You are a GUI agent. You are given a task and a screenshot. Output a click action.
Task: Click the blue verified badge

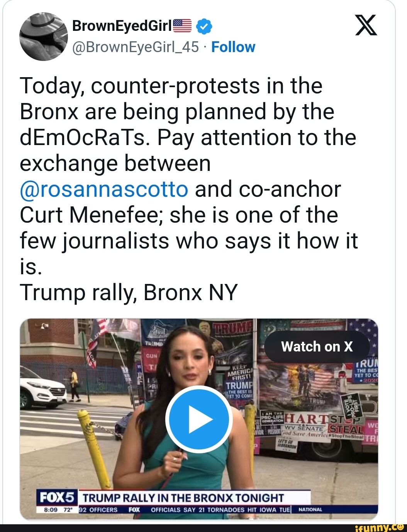(204, 26)
